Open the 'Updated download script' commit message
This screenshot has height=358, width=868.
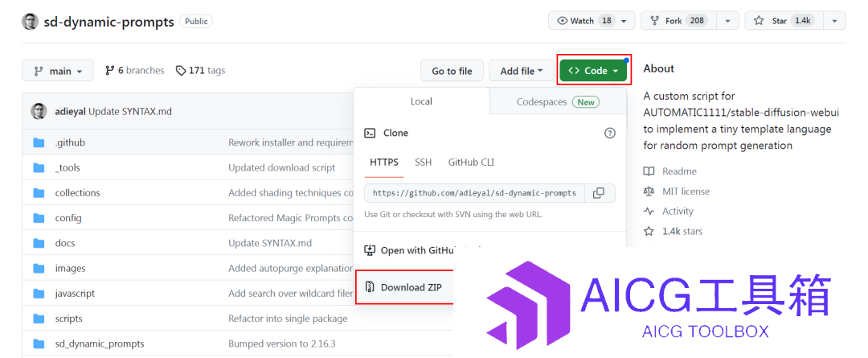(282, 167)
